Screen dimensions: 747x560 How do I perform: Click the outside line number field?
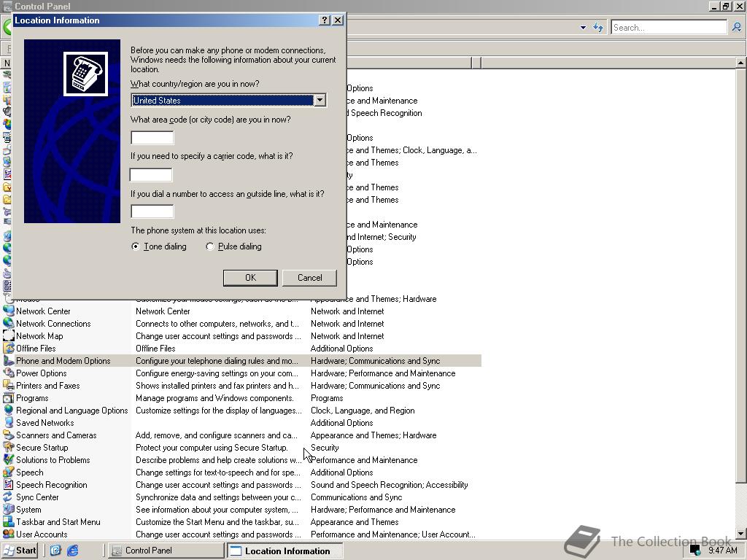click(152, 211)
